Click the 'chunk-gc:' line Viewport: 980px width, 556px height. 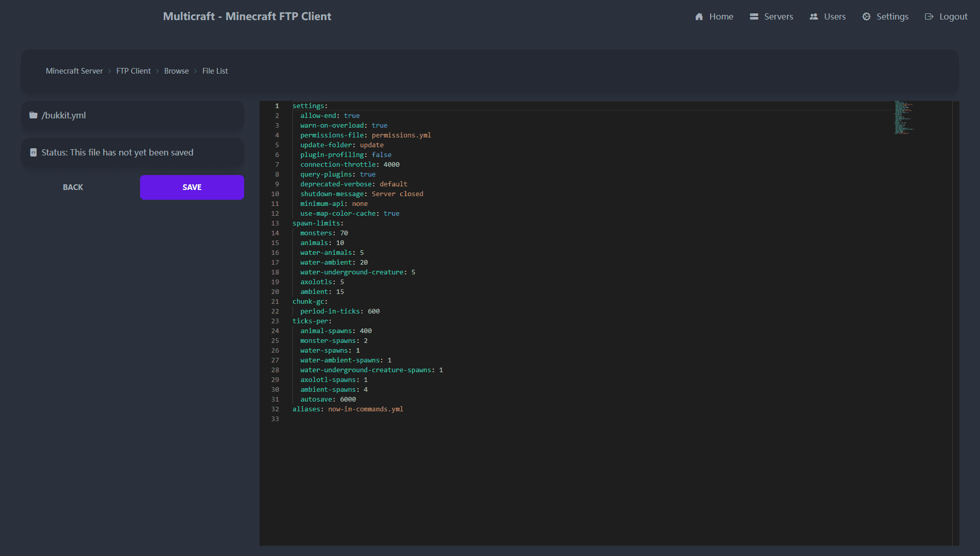coord(310,302)
